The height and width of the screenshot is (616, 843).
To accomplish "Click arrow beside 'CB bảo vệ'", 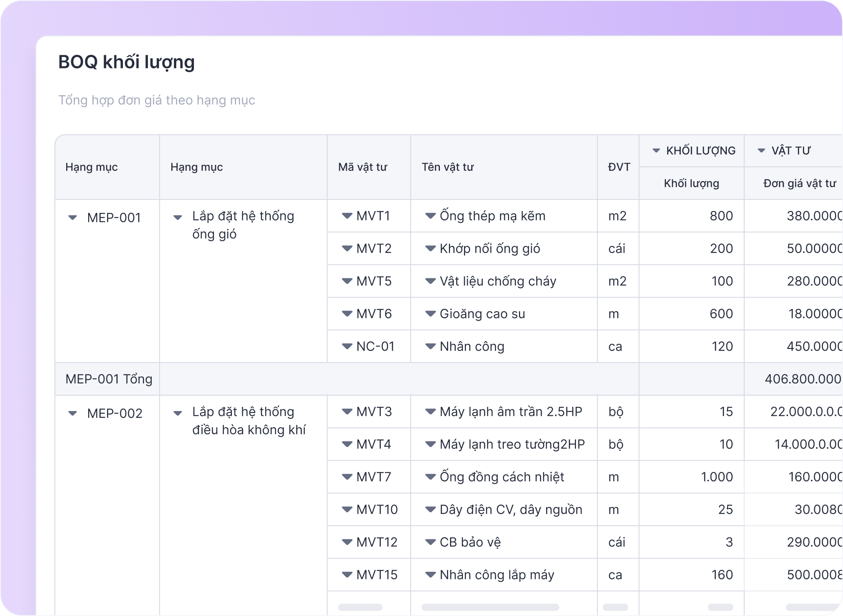I will click(430, 542).
